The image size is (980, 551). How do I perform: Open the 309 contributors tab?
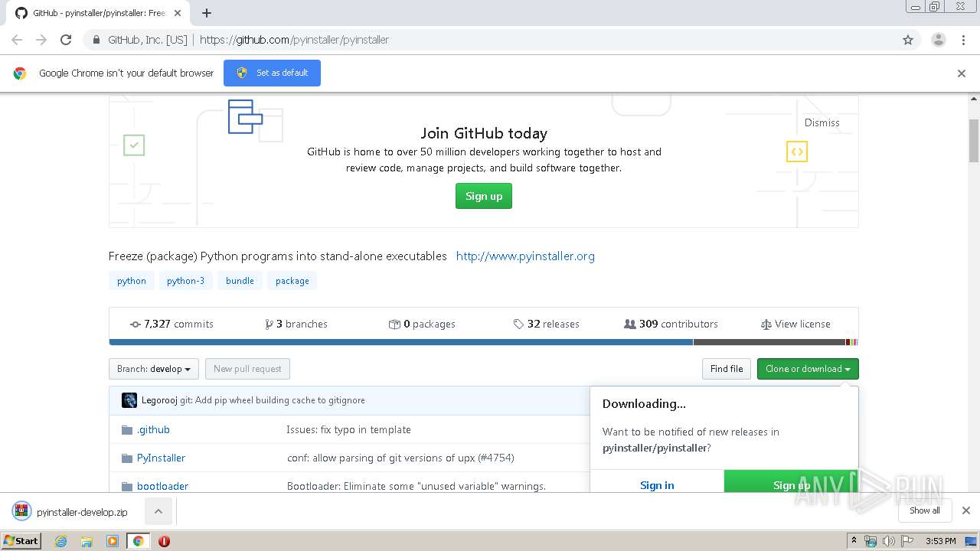[671, 324]
